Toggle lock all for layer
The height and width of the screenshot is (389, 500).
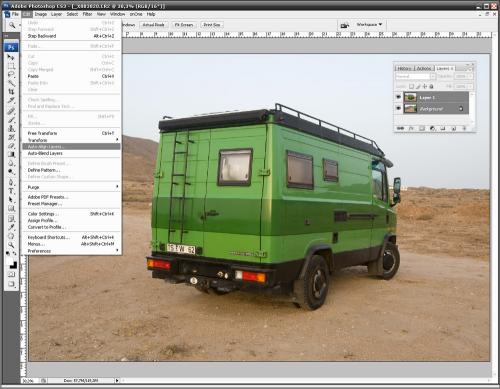pyautogui.click(x=431, y=86)
